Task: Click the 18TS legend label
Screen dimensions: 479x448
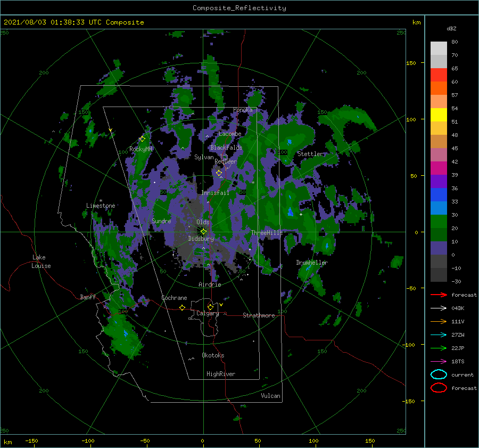Action: [458, 362]
